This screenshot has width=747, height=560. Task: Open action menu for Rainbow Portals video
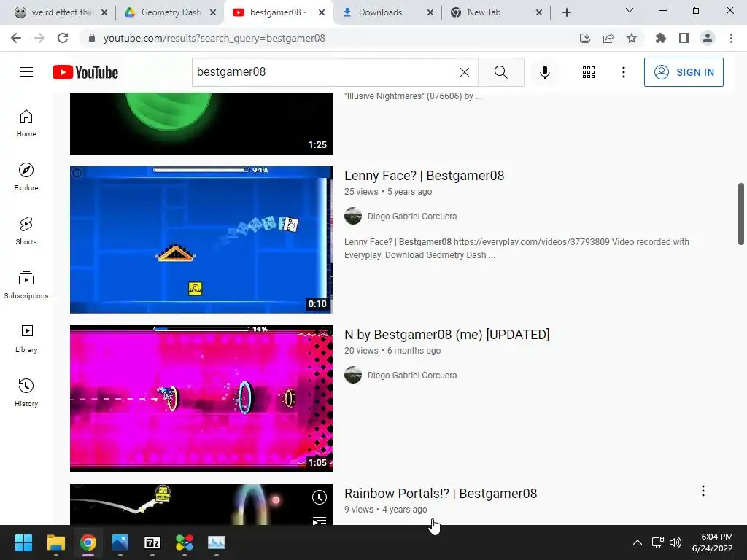click(x=703, y=491)
